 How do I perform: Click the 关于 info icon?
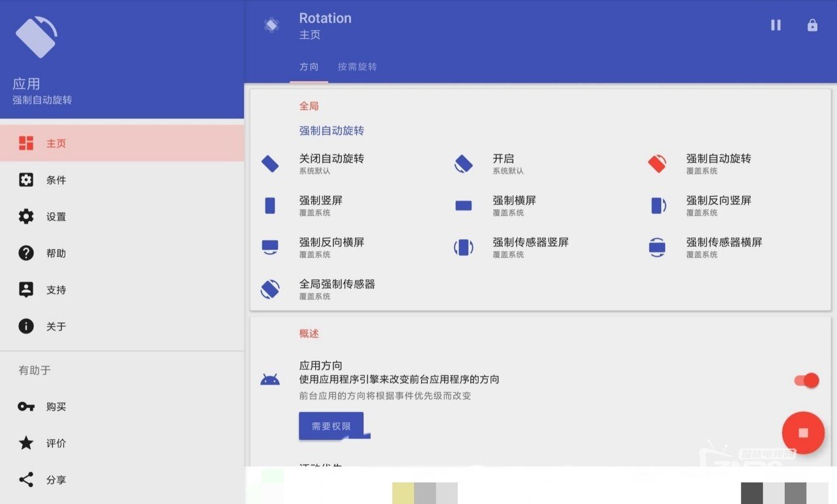26,326
